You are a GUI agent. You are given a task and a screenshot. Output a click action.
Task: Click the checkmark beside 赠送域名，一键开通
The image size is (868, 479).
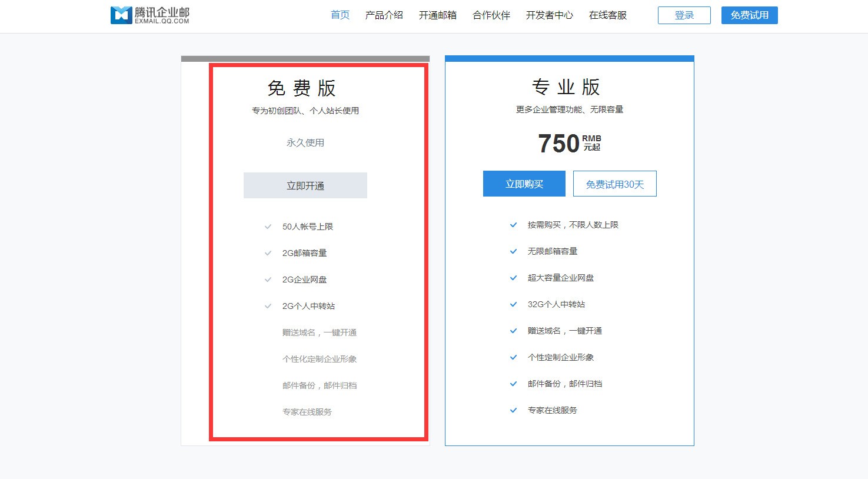click(x=513, y=331)
